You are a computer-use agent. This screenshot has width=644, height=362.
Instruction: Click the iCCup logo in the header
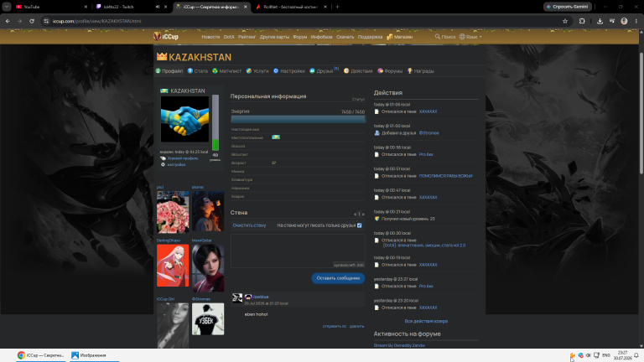coord(166,37)
